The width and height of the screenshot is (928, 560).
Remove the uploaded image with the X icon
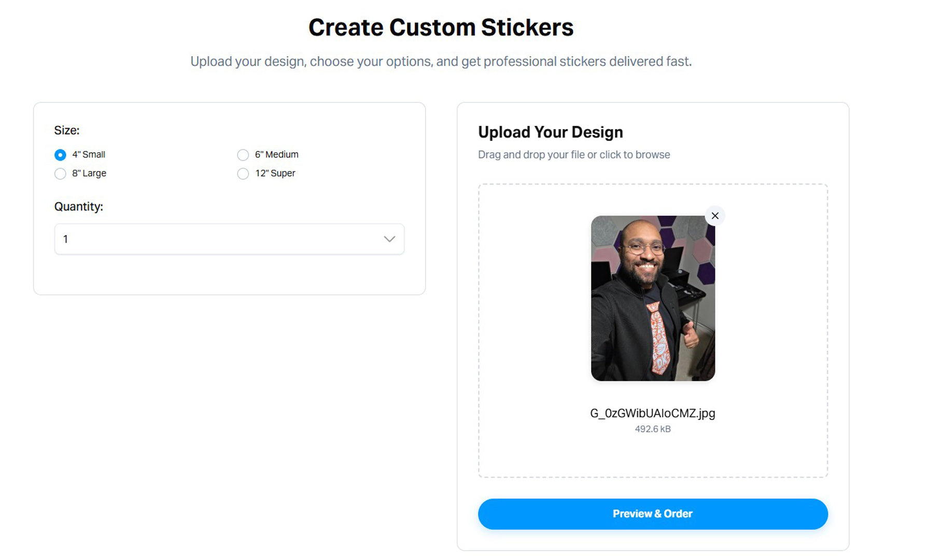[x=715, y=216]
